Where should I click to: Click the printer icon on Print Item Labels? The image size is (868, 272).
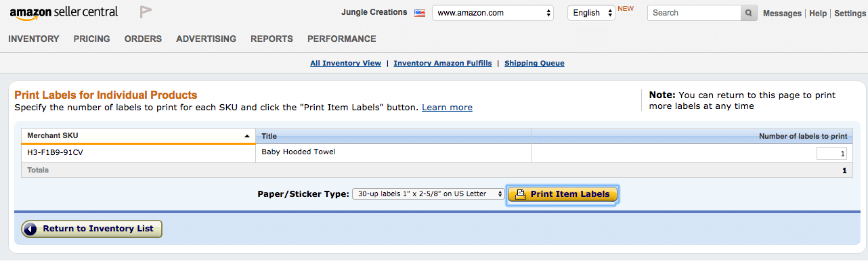(x=521, y=194)
